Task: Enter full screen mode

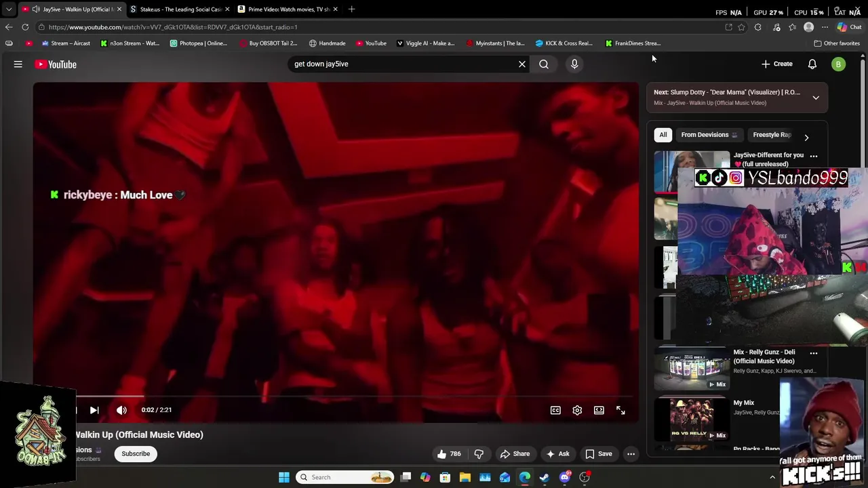Action: [620, 410]
